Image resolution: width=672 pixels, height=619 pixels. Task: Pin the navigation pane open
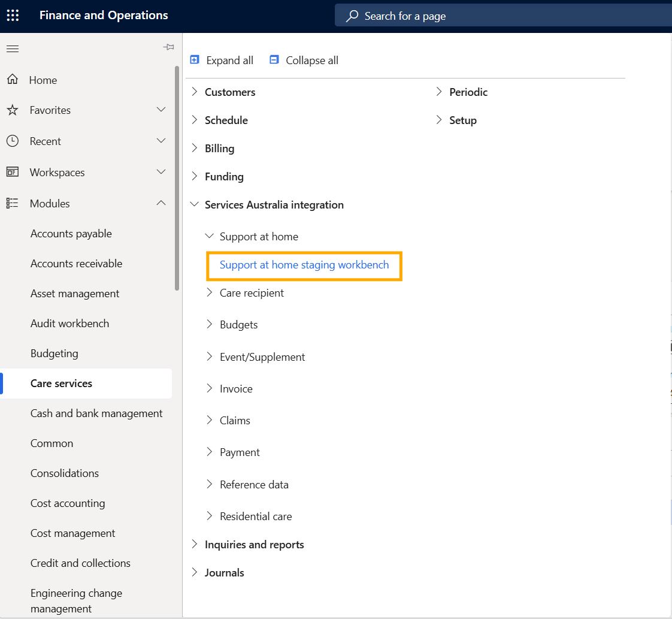tap(168, 47)
